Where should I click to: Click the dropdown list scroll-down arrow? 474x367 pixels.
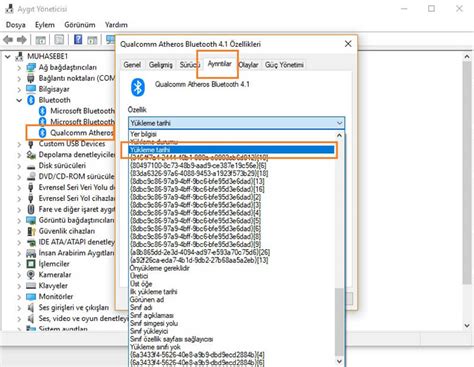[339, 362]
